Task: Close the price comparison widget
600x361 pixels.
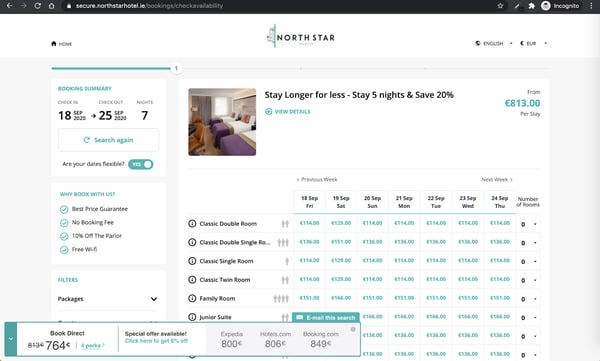Action: coord(353,329)
